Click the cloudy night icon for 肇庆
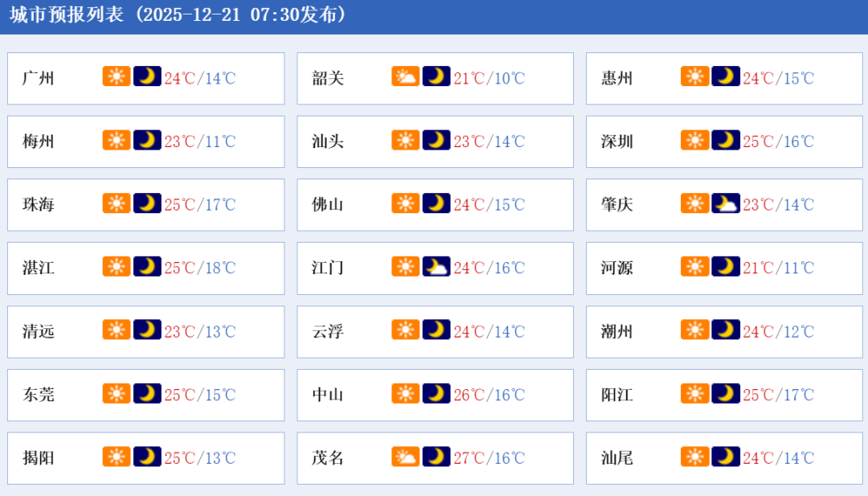 click(x=726, y=203)
